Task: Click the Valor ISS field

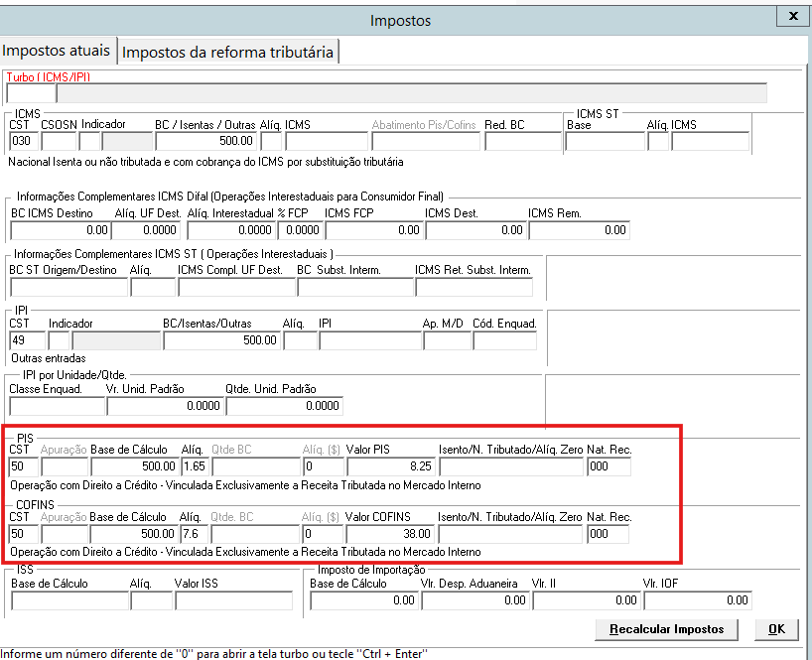Action: 234,601
